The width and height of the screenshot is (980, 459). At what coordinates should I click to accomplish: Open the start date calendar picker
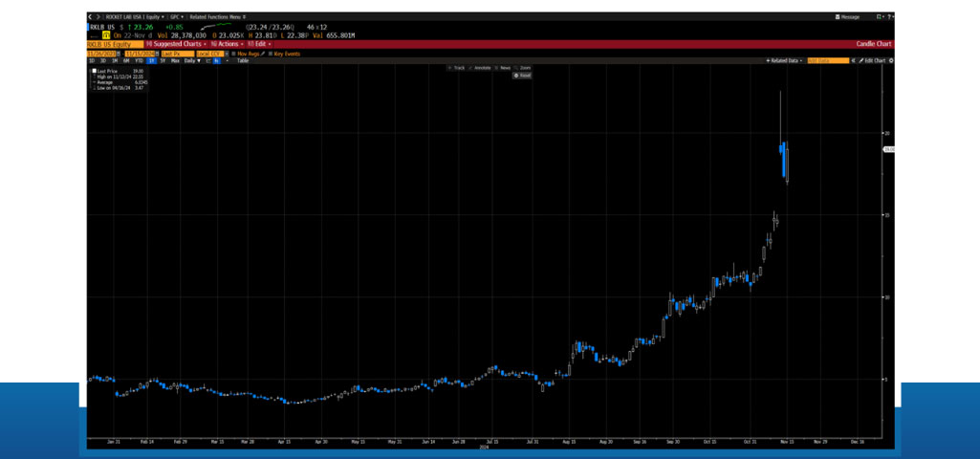[119, 54]
